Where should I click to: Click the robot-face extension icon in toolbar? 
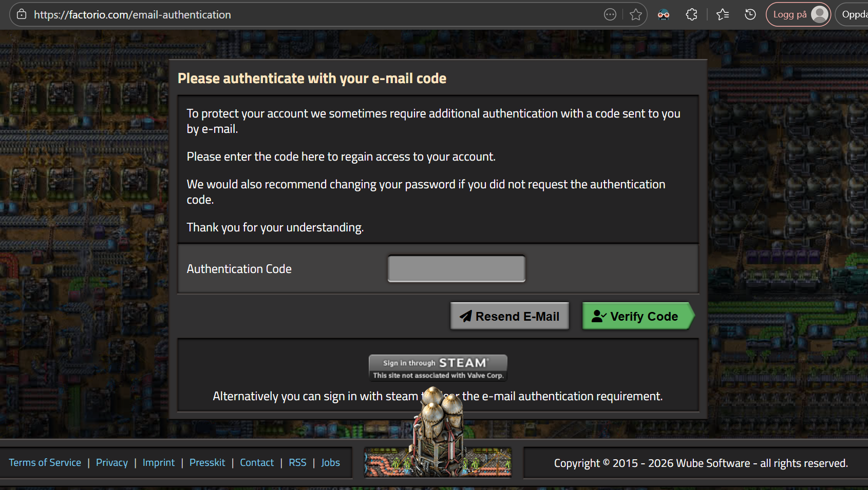[664, 14]
